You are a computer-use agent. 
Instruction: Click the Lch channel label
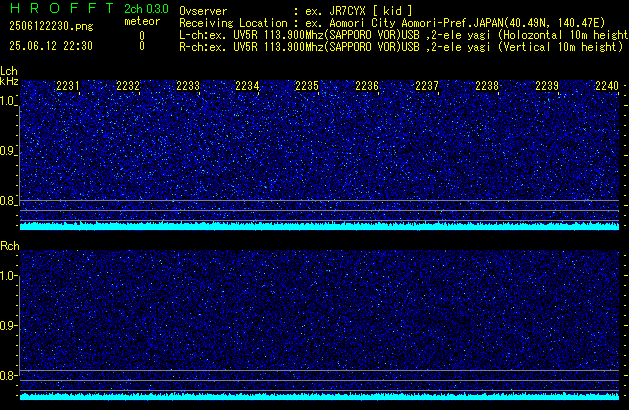click(9, 71)
